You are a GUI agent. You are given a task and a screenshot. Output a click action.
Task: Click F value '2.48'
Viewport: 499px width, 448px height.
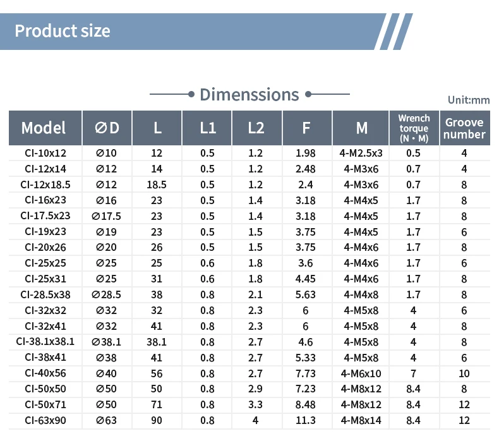pyautogui.click(x=306, y=169)
